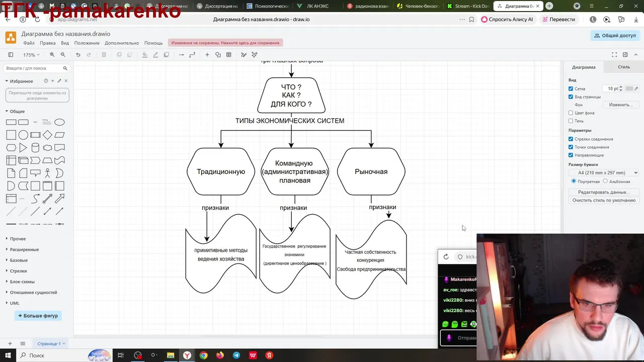This screenshot has width=644, height=362.
Task: Select the ellipse shape in Общие
Action: tap(59, 122)
